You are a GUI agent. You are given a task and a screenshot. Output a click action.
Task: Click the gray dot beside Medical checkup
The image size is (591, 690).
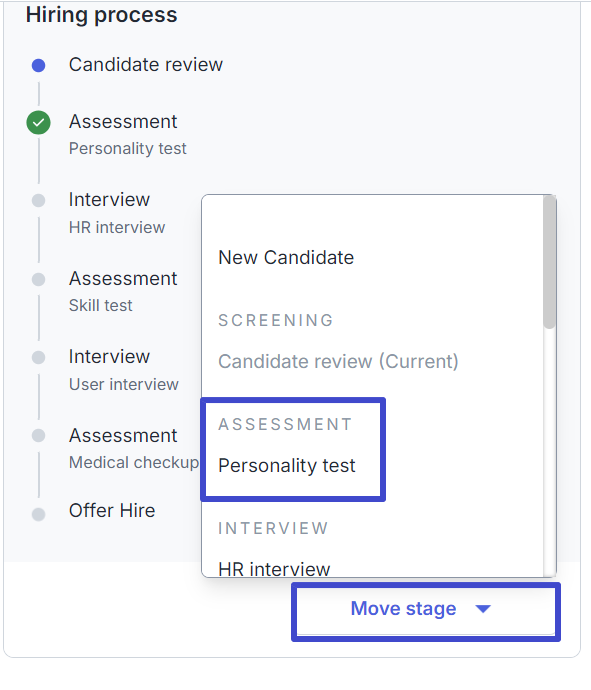pyautogui.click(x=39, y=435)
